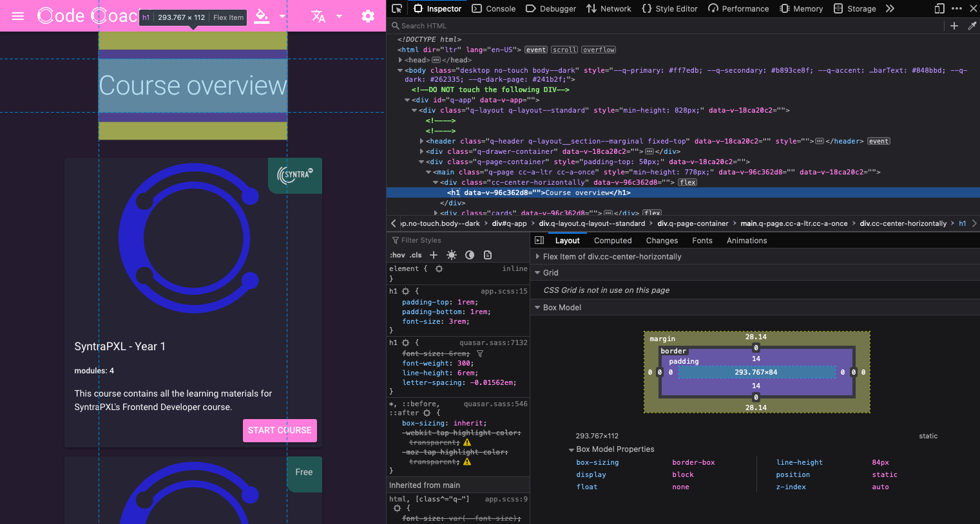This screenshot has height=524, width=980.
Task: Click the filter icon beside overridden font-size
Action: [480, 353]
